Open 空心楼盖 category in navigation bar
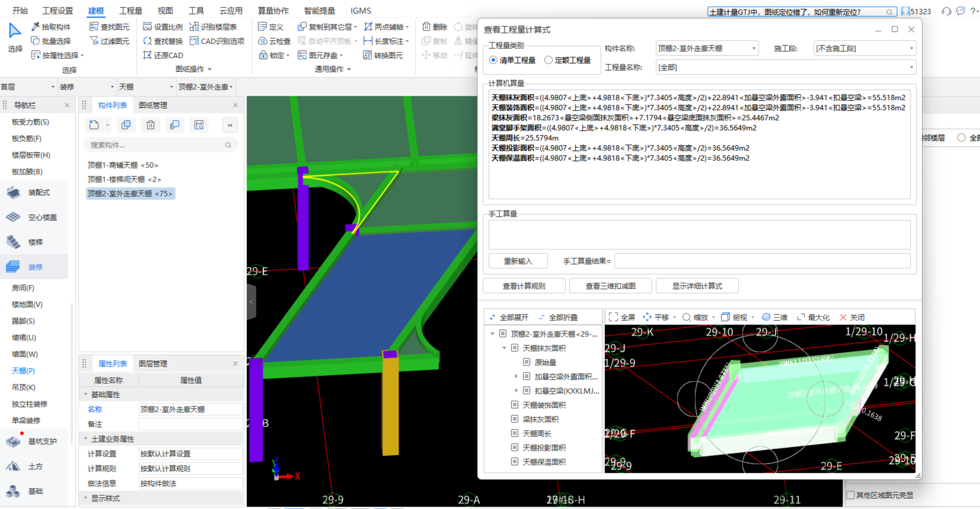The width and height of the screenshot is (980, 509). pyautogui.click(x=34, y=217)
